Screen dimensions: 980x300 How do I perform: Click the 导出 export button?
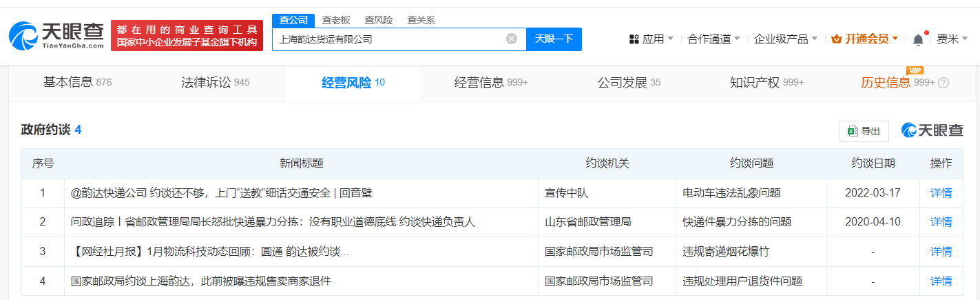coord(864,131)
